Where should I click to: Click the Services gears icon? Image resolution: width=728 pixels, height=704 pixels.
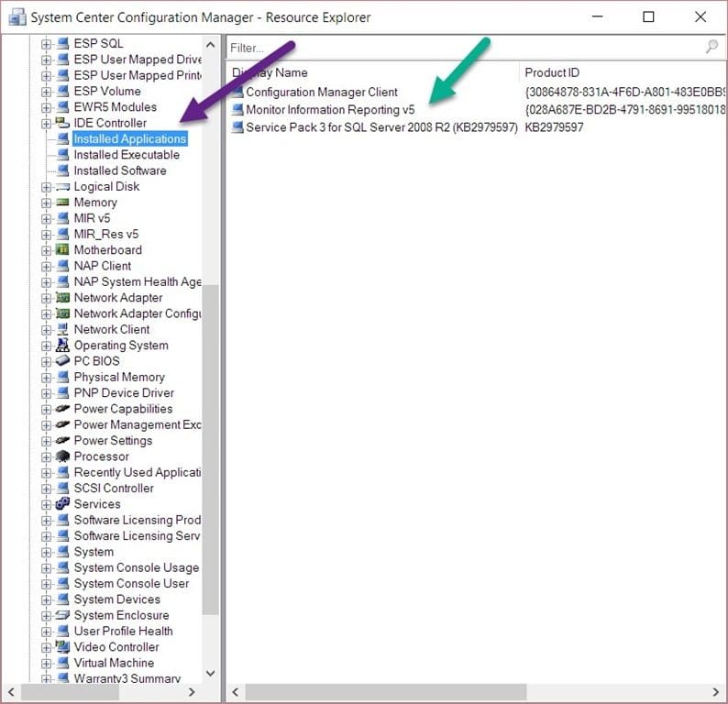point(62,504)
